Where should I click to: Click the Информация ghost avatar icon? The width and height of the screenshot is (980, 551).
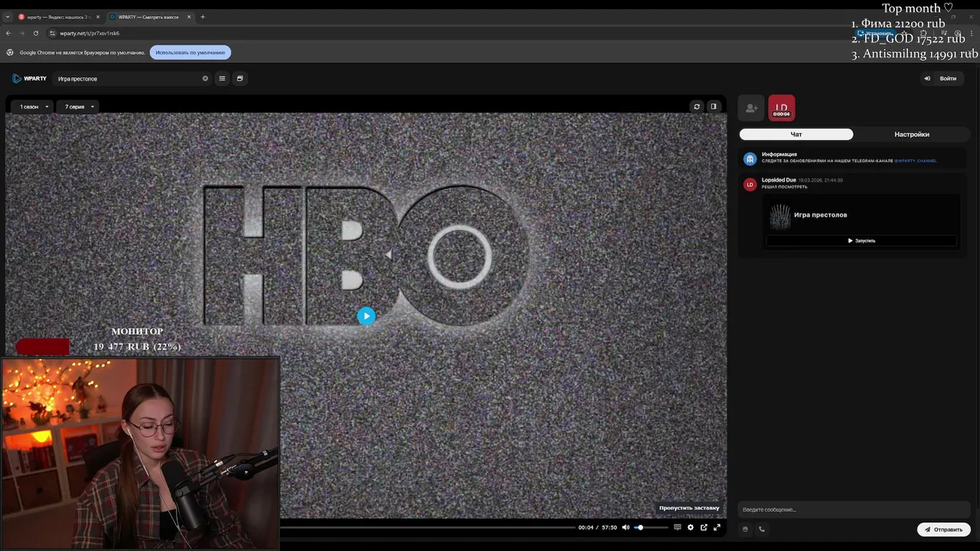(750, 158)
